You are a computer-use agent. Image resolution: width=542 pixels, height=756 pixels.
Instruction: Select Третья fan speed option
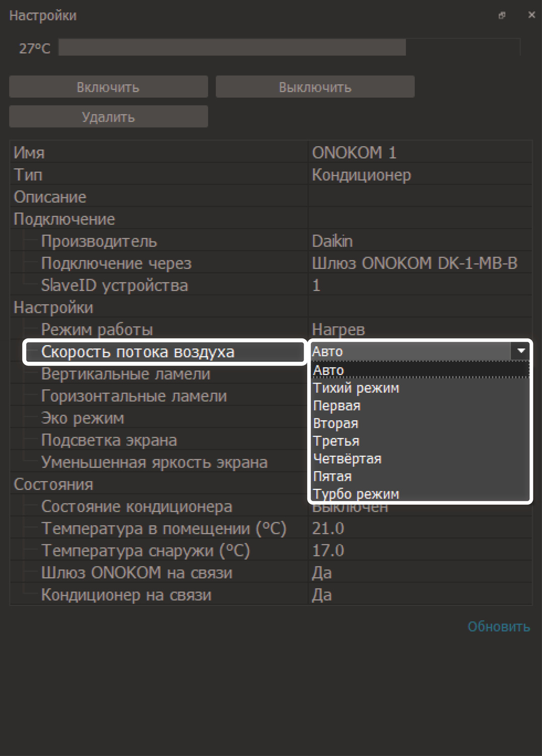(x=336, y=441)
